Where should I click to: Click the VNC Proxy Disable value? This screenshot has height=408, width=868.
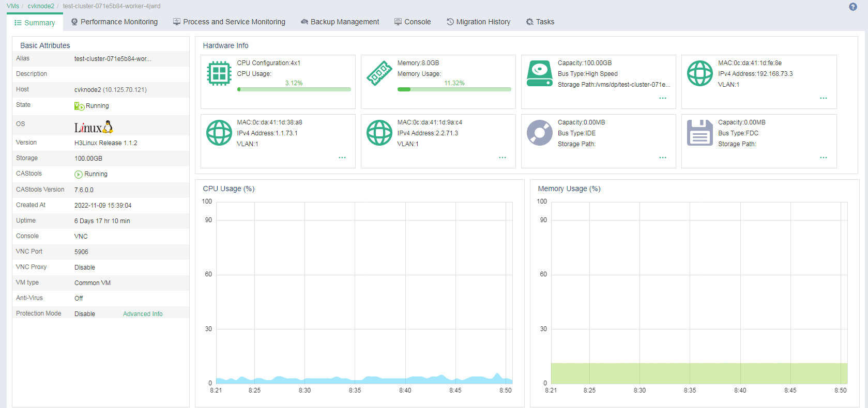[x=85, y=268]
